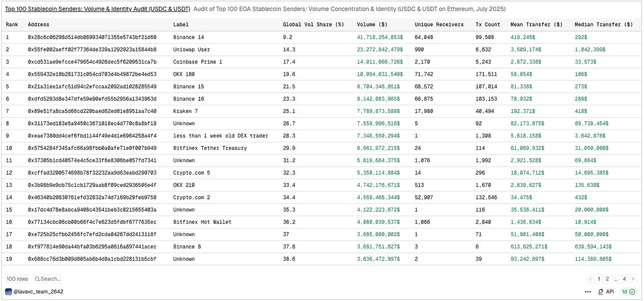Click the lavavc team avatar image
This screenshot has width=644, height=301.
[8, 292]
